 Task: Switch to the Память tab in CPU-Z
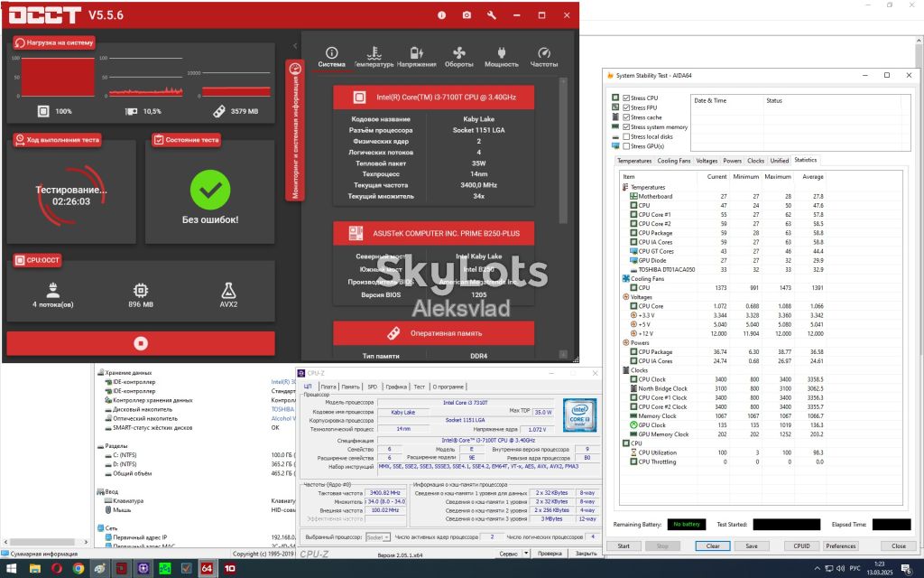click(x=351, y=387)
